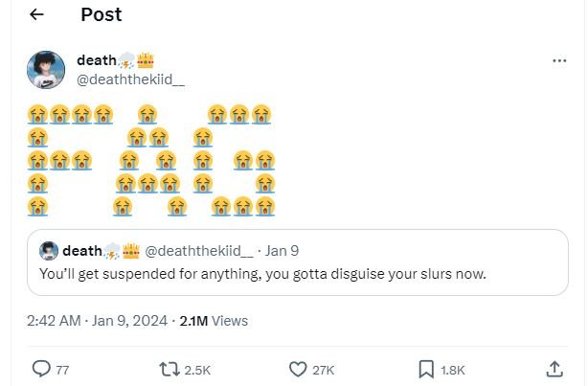
Task: Click the share upload icon
Action: pyautogui.click(x=554, y=369)
